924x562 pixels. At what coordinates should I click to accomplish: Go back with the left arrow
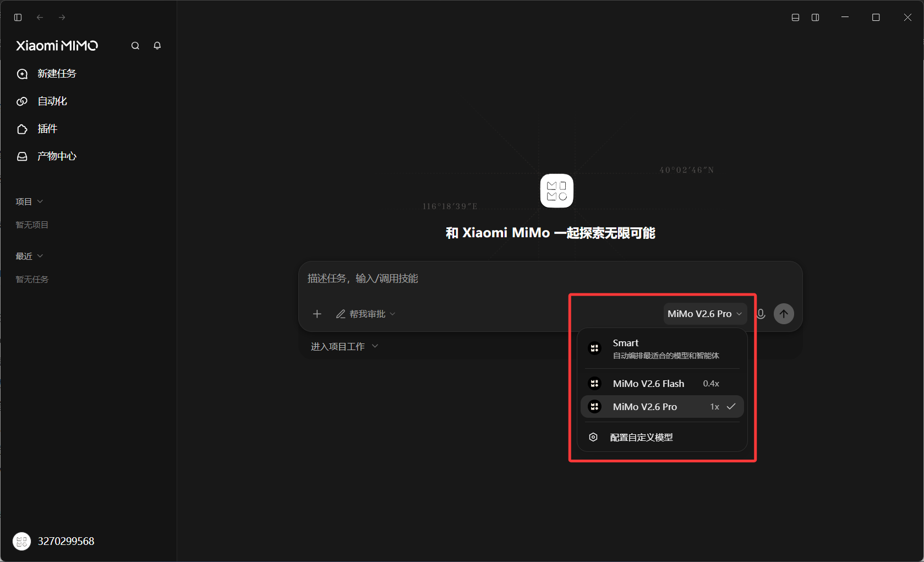tap(40, 18)
